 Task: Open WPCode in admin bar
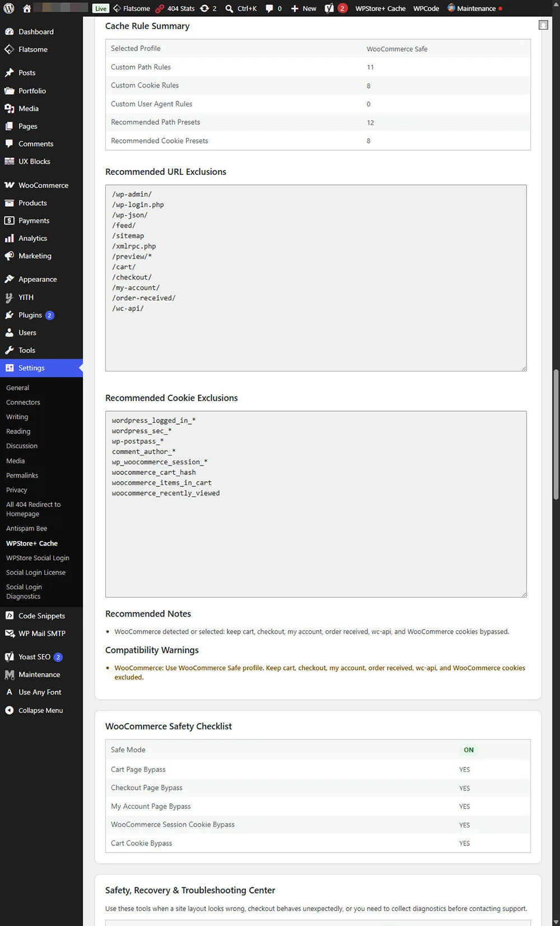pyautogui.click(x=426, y=8)
